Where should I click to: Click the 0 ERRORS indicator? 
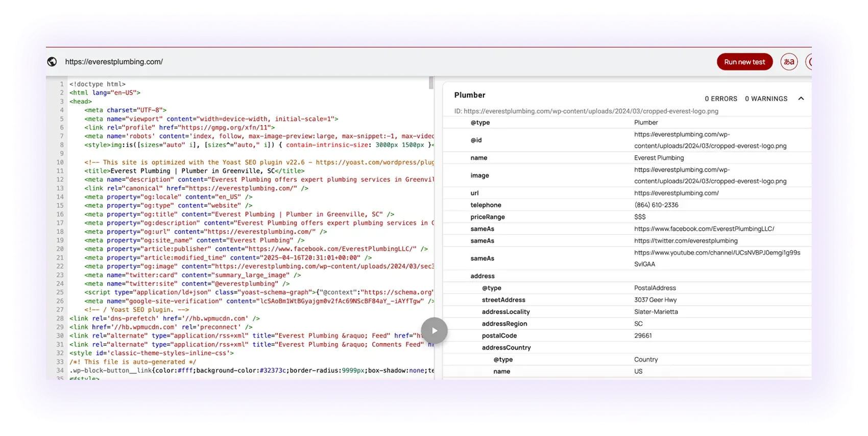point(721,99)
